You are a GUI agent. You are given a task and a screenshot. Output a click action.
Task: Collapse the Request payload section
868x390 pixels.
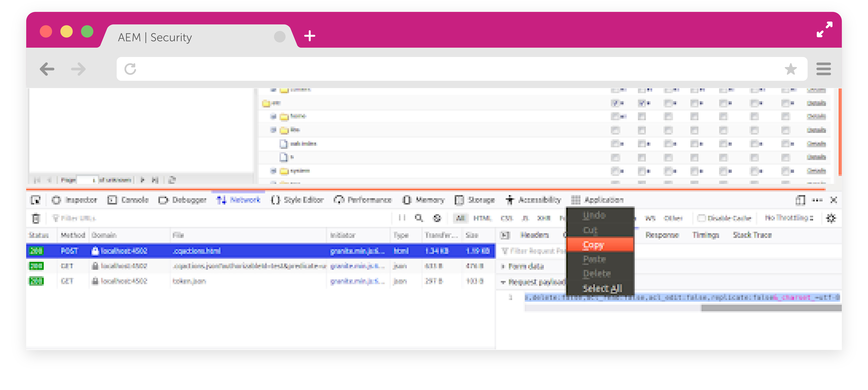503,282
